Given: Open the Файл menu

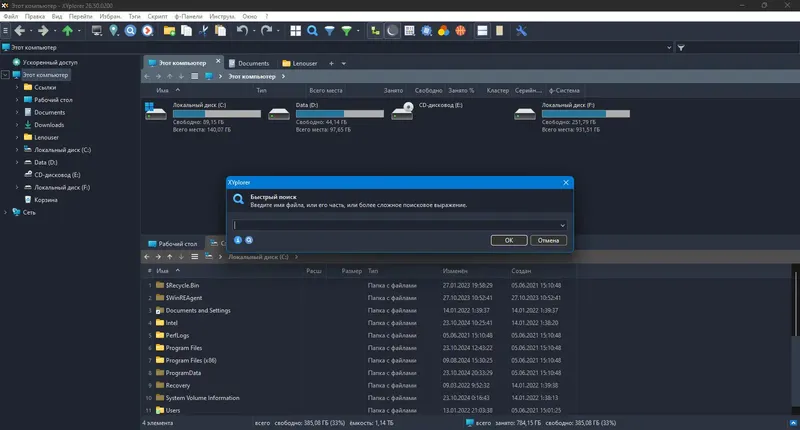Looking at the screenshot, I should point(10,16).
